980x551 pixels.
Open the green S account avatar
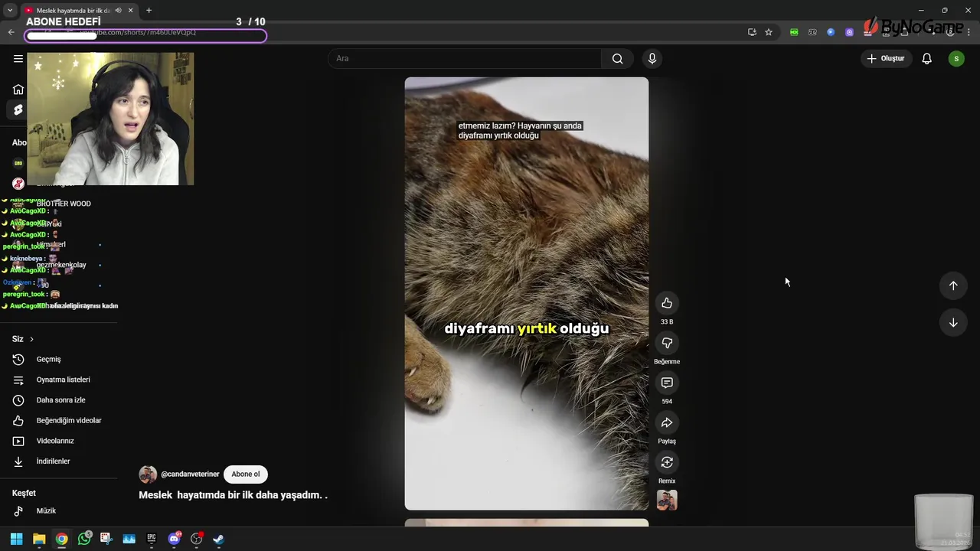[956, 59]
